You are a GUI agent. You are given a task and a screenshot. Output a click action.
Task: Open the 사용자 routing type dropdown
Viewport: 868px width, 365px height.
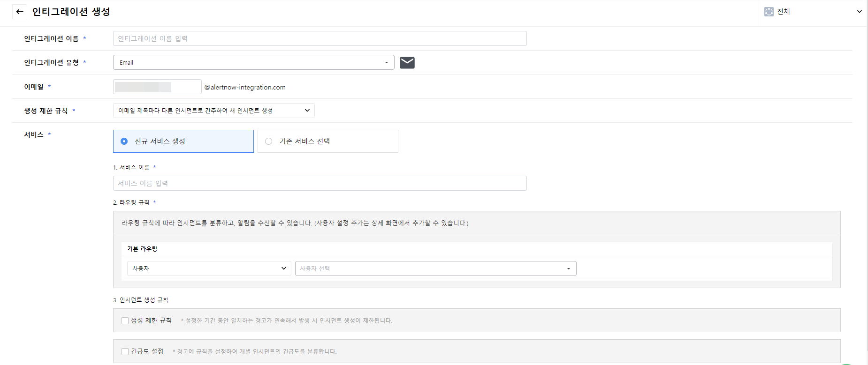(209, 268)
